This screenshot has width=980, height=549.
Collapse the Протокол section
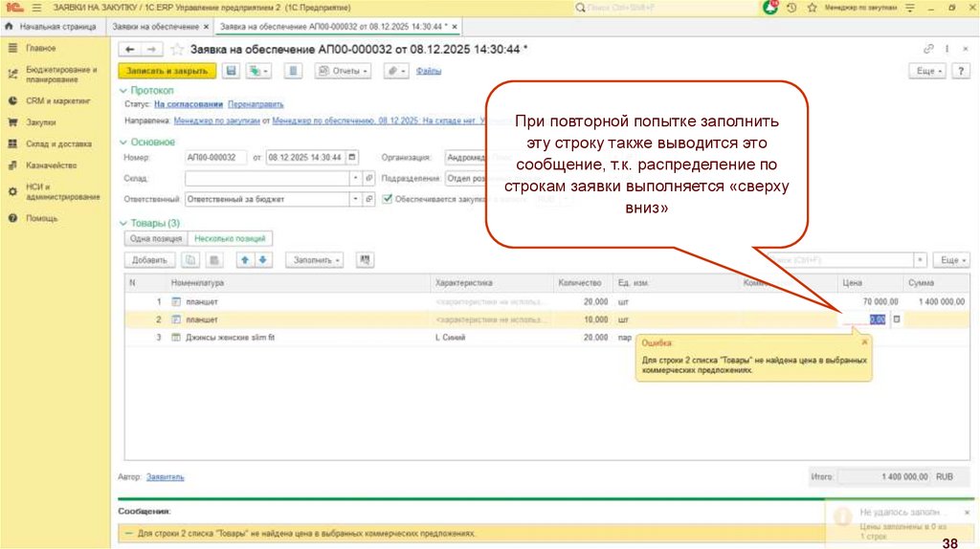pyautogui.click(x=122, y=90)
